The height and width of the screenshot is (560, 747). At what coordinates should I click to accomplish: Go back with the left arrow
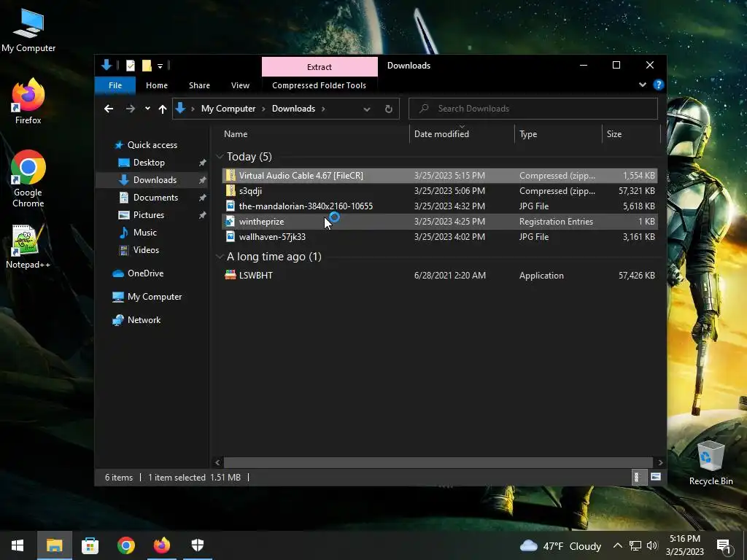coord(109,109)
